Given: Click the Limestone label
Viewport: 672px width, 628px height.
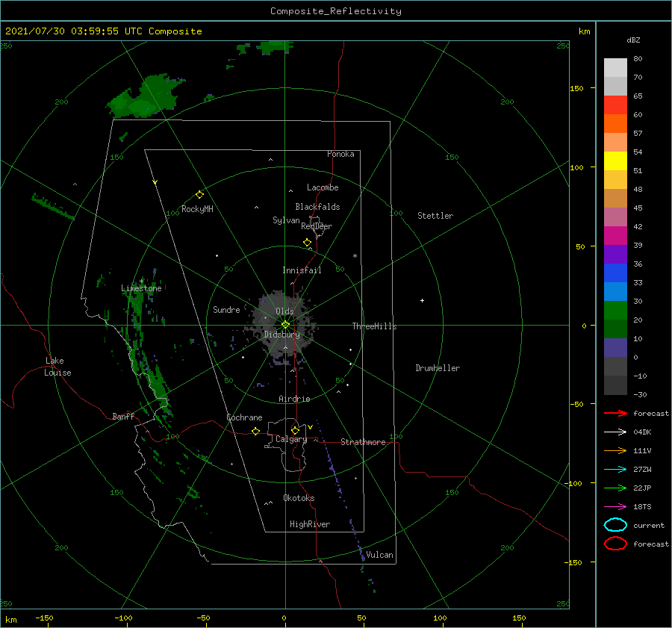Looking at the screenshot, I should coord(141,288).
